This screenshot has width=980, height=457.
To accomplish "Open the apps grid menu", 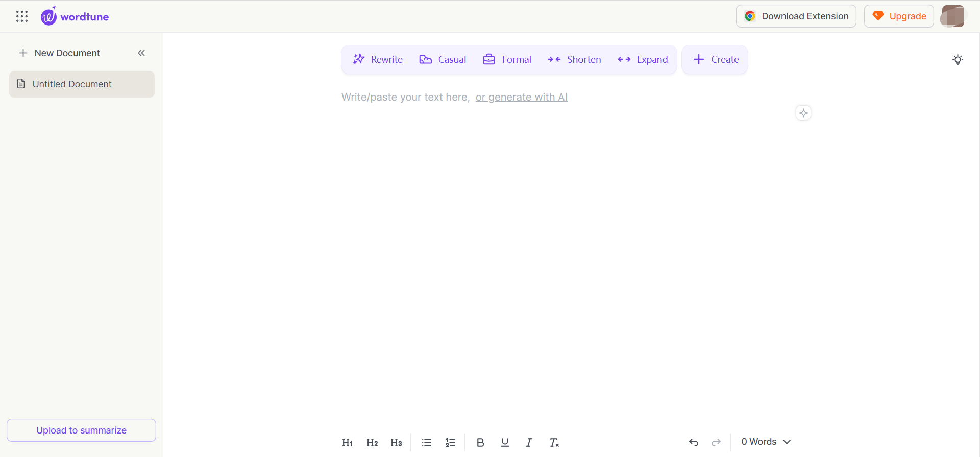I will point(22,16).
